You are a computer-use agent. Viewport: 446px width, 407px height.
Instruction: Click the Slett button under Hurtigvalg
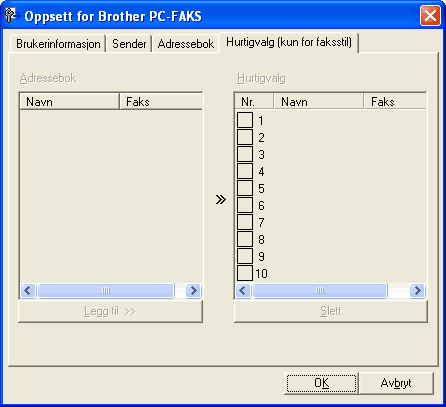click(x=331, y=311)
